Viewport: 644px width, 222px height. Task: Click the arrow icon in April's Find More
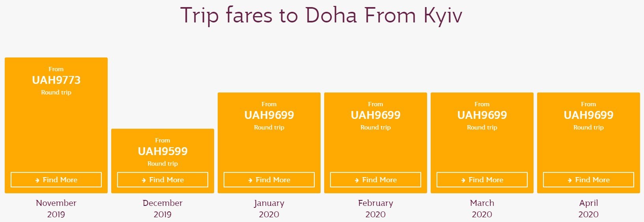pyautogui.click(x=569, y=180)
